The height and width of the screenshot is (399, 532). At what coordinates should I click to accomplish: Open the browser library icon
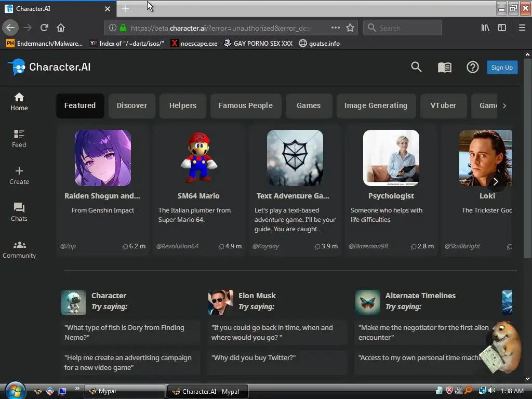[485, 28]
